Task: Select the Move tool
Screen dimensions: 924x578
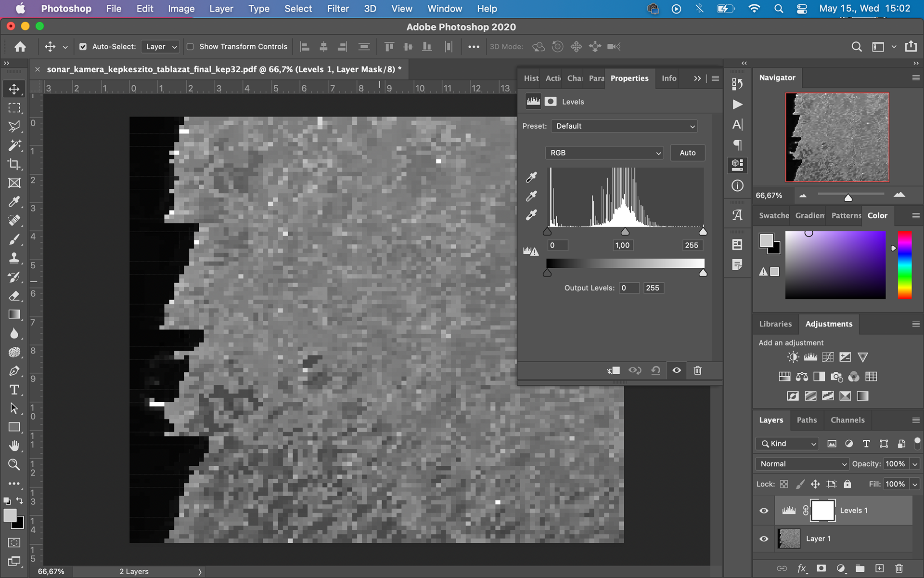Action: pyautogui.click(x=14, y=89)
